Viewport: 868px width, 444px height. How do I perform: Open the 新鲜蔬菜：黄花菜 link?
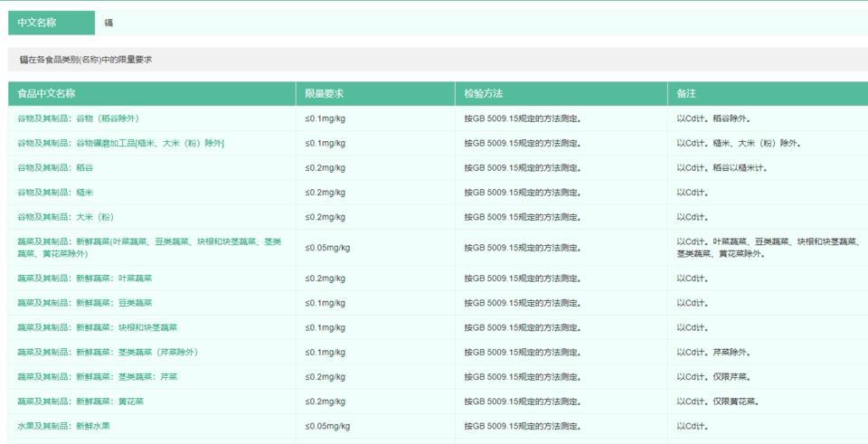click(x=80, y=401)
